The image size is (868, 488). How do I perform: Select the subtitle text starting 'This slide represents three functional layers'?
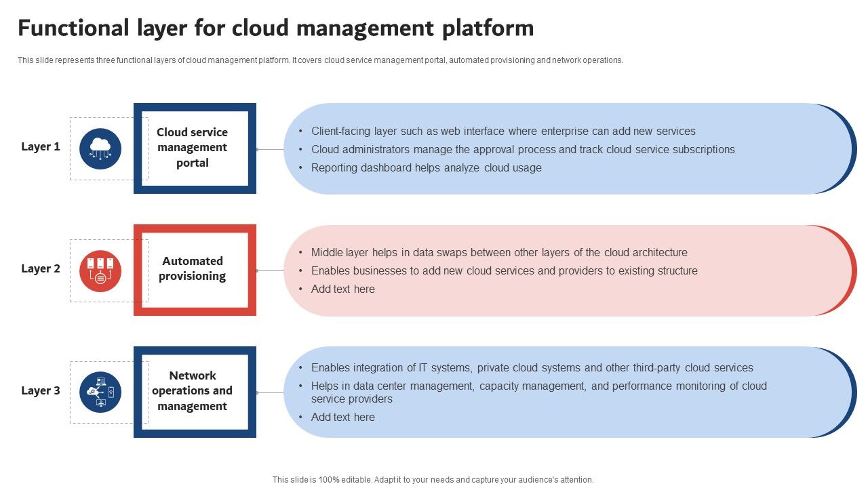coord(320,60)
